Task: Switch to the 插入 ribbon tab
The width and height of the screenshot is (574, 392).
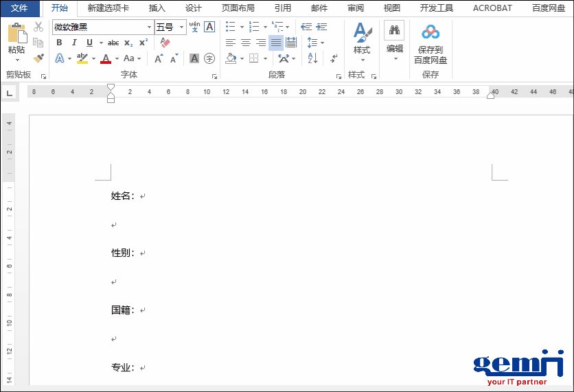Action: click(x=157, y=8)
